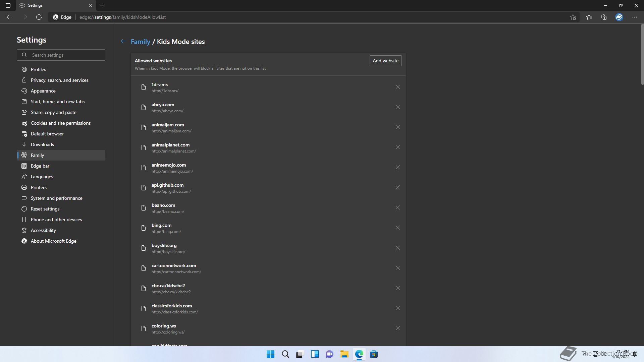Open About Microsoft Edge
The height and width of the screenshot is (362, 644).
coord(61,241)
